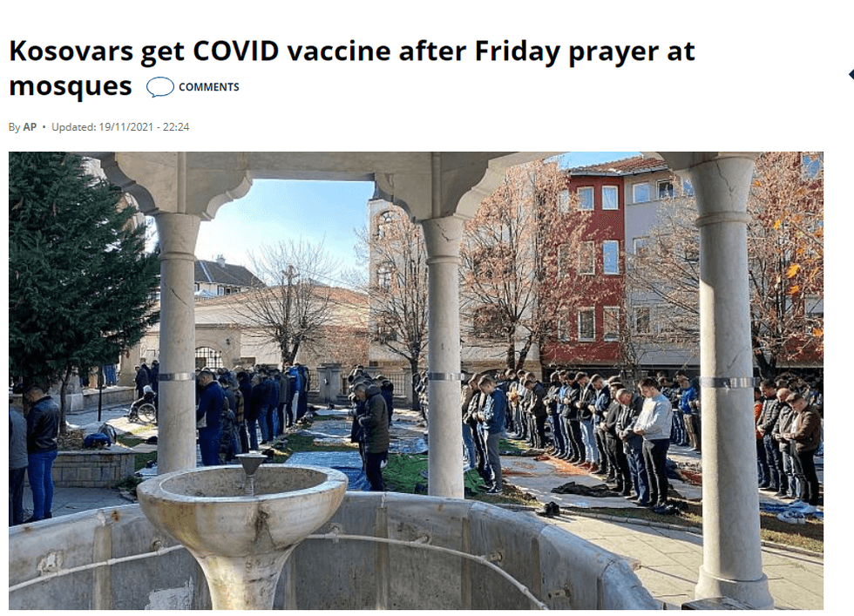Click the article headline about Kosovars vaccine
This screenshot has height=616, width=854.
[352, 68]
